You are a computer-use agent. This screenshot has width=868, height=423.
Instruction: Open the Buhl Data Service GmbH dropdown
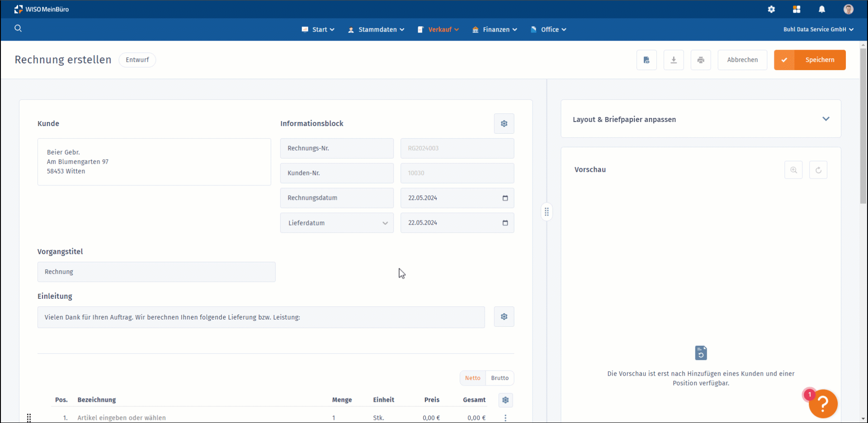point(818,29)
